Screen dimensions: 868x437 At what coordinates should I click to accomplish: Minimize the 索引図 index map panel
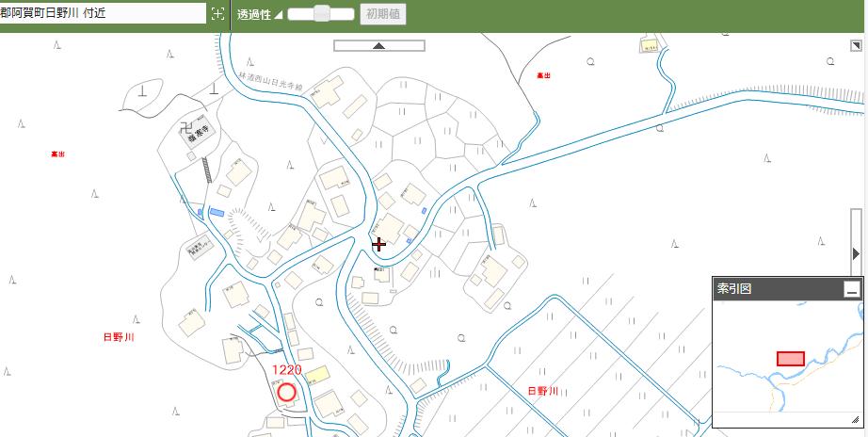pyautogui.click(x=851, y=290)
